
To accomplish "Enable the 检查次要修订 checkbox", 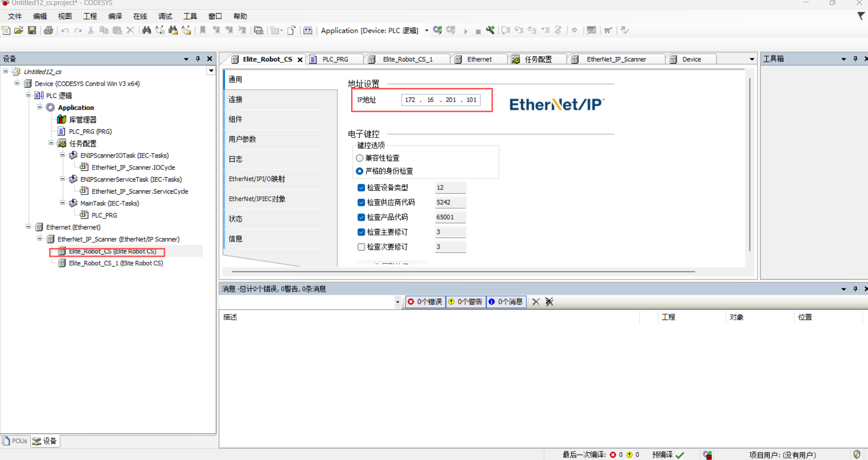I will coord(361,247).
